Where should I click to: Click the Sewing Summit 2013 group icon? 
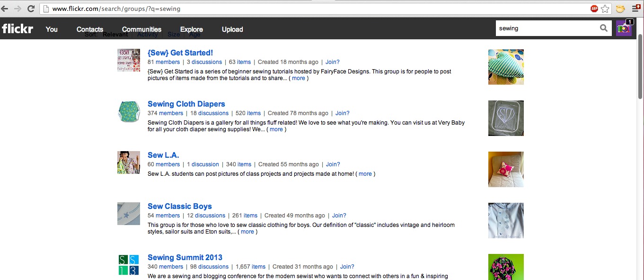tap(129, 265)
